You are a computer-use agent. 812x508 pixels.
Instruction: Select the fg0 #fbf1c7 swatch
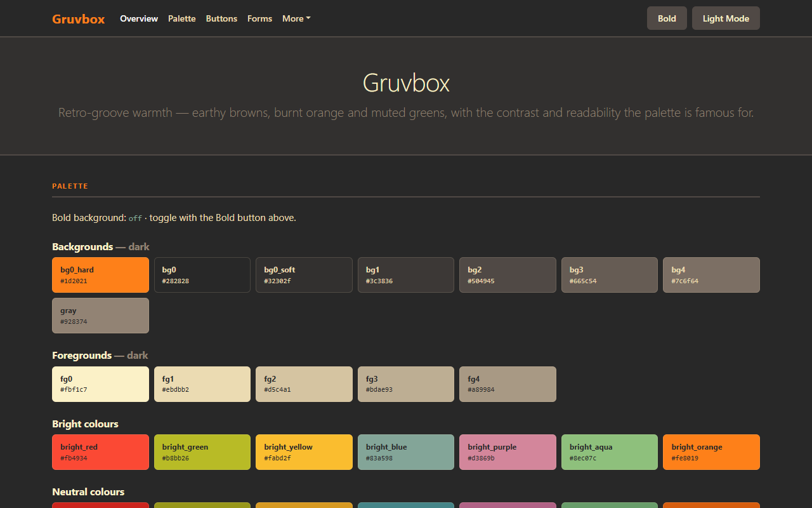click(x=100, y=384)
